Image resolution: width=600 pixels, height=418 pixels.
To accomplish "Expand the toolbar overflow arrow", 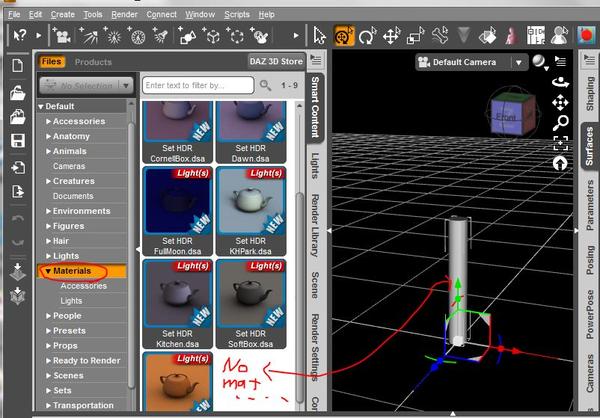I will tap(296, 36).
